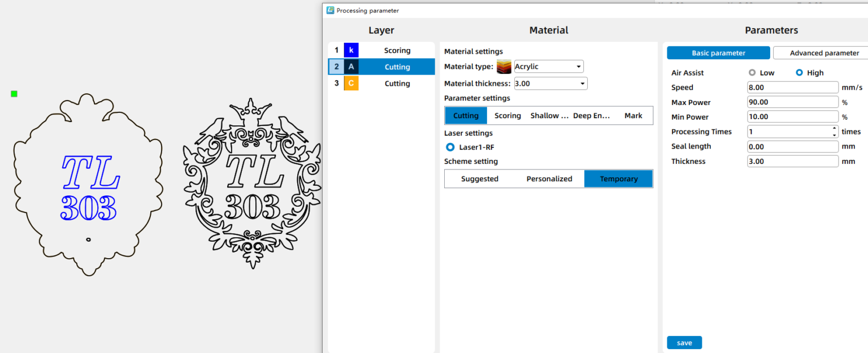Increase Processing Times with the spinner arrow
868x353 pixels.
[x=835, y=129]
